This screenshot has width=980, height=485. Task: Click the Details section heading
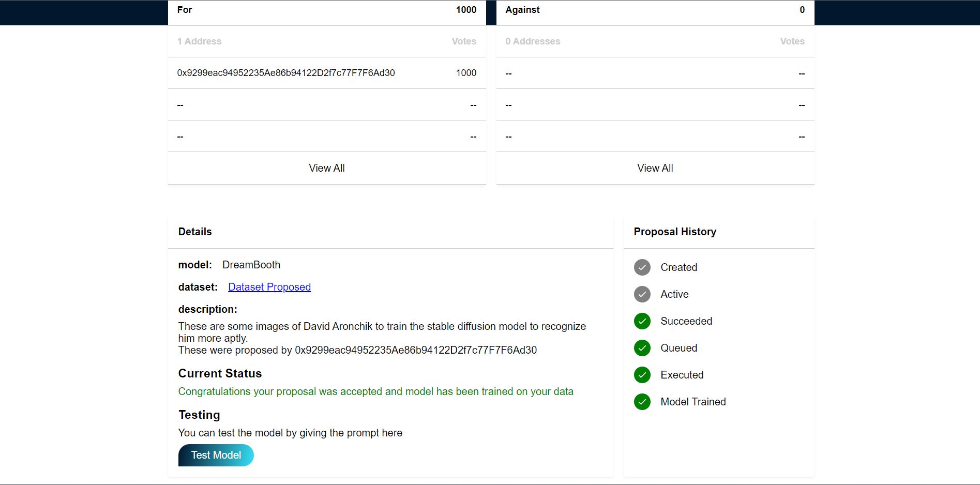pos(195,232)
